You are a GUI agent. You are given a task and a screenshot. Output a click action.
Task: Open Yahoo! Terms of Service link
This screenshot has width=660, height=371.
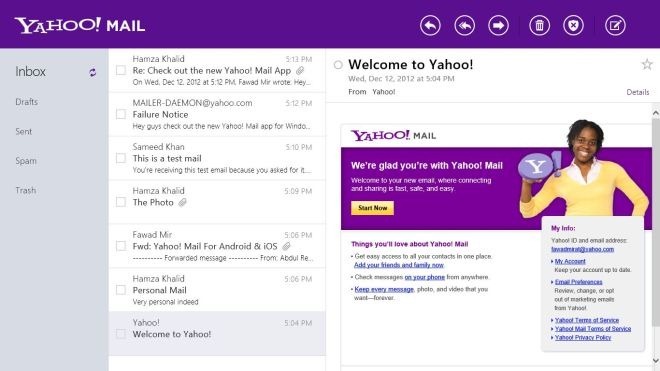[587, 320]
